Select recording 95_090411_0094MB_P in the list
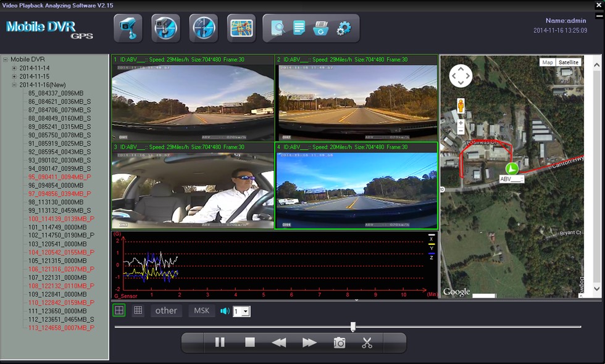The height and width of the screenshot is (364, 605). coord(59,176)
